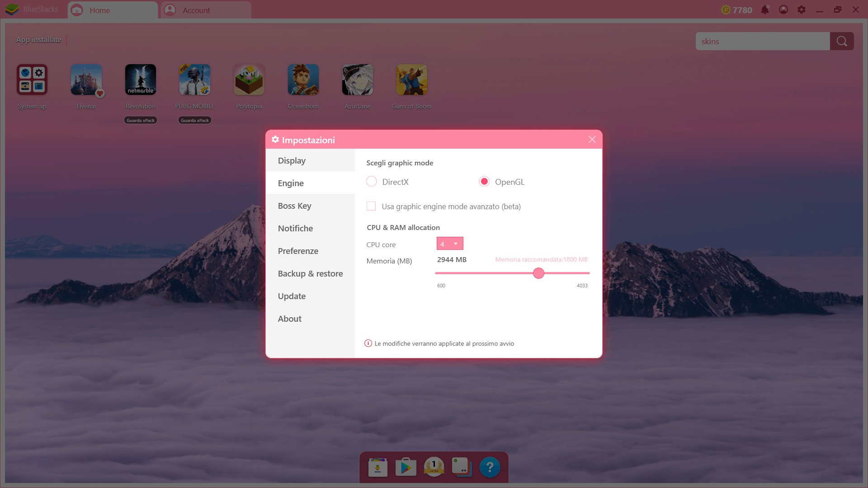Open the Polytopia game icon

click(249, 80)
